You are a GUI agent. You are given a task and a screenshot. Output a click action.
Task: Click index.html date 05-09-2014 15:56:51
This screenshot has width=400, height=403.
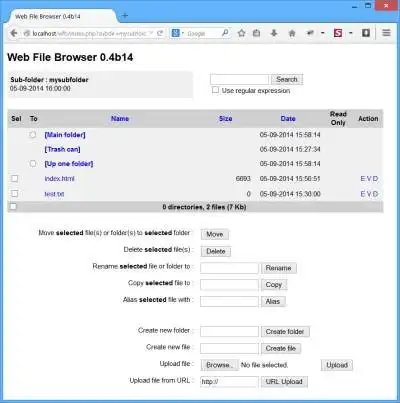tap(290, 179)
